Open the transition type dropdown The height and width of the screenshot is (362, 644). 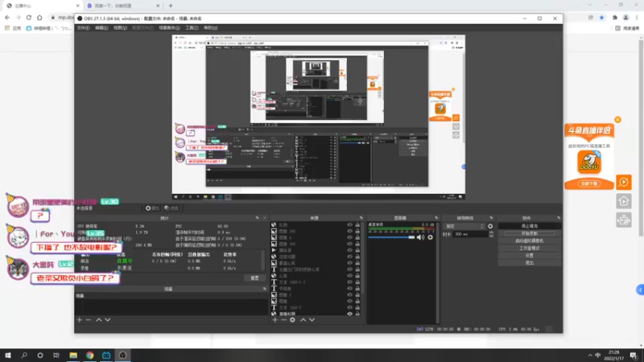coord(464,226)
